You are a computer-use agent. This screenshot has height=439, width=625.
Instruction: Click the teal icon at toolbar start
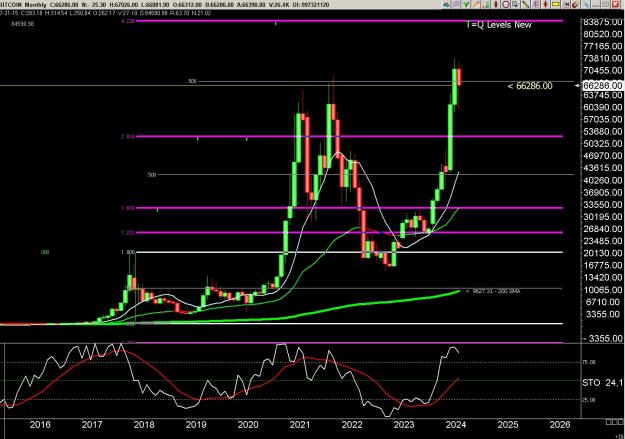click(x=446, y=4)
